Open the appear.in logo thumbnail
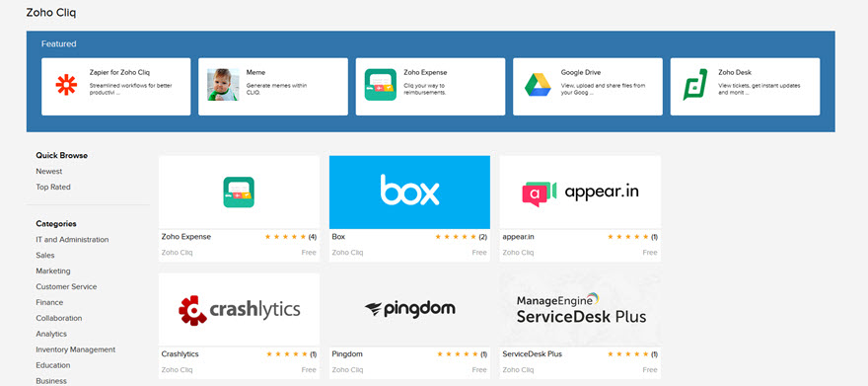 [x=580, y=193]
